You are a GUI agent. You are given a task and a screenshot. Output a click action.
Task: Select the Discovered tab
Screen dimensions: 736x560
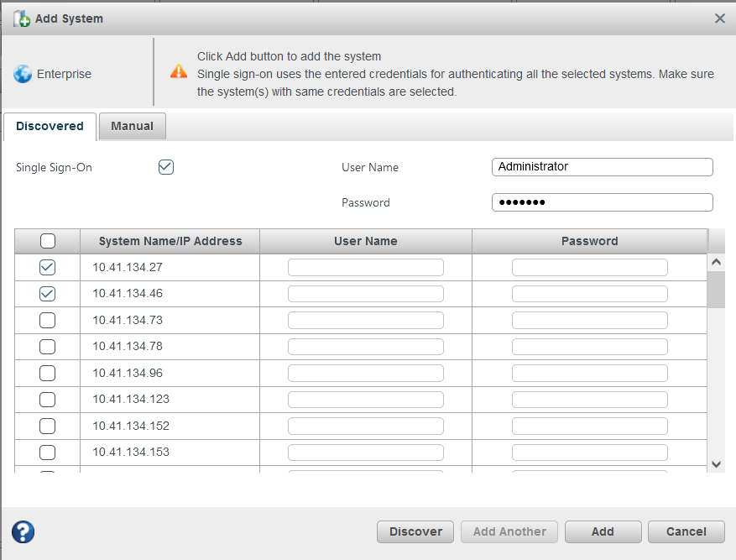(x=50, y=126)
